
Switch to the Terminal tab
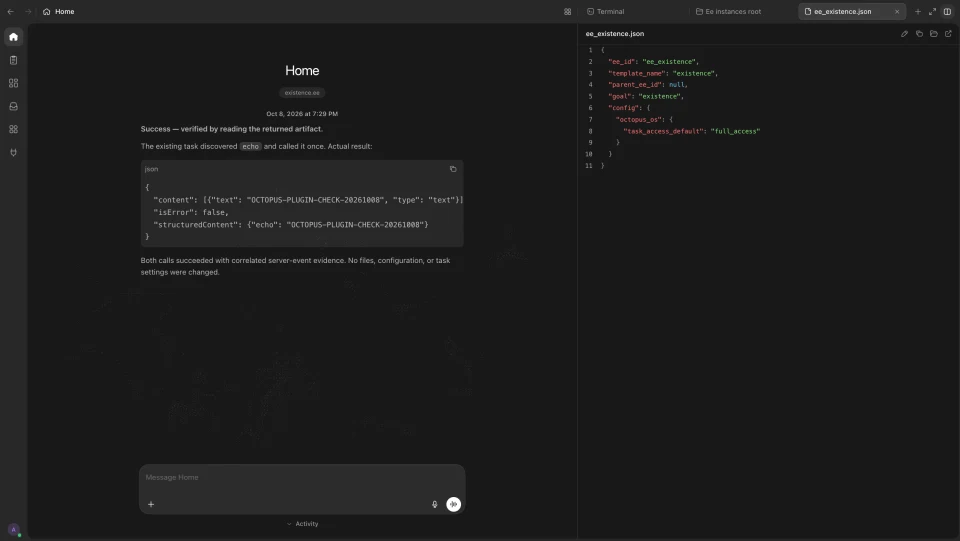[x=606, y=12]
